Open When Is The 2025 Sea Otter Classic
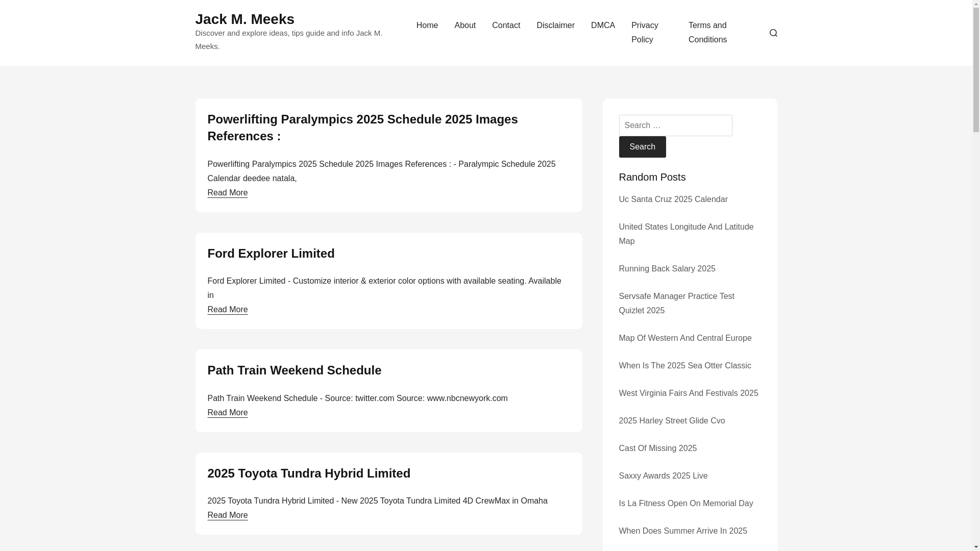This screenshot has height=551, width=980. click(684, 366)
